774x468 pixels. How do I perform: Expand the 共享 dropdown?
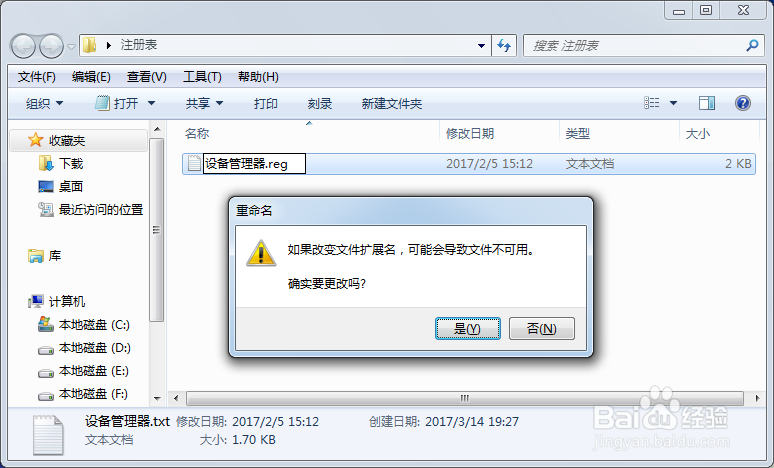tap(204, 103)
